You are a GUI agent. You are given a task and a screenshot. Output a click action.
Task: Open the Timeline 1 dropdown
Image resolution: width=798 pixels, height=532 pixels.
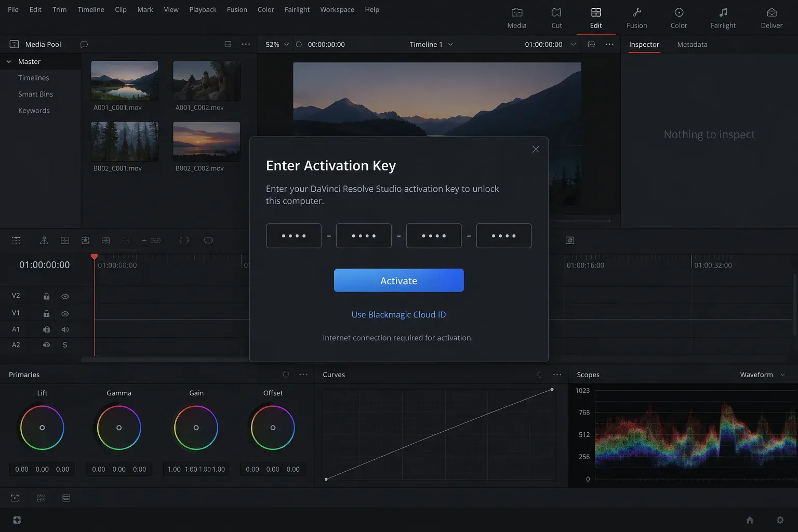pos(431,44)
